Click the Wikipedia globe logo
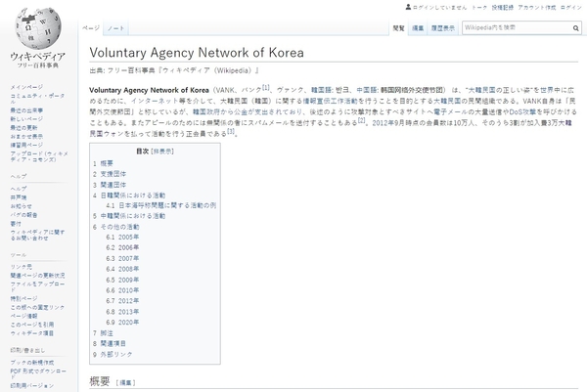Viewport: 587px width, 392px height. click(38, 28)
